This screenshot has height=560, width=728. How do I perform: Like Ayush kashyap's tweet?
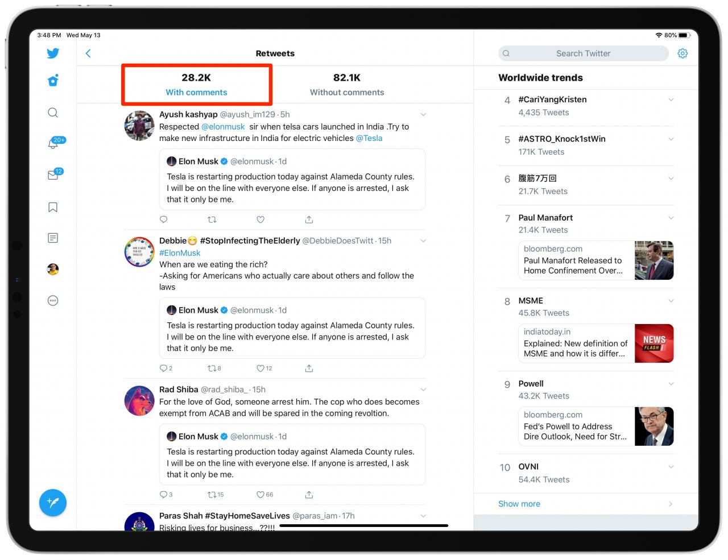pyautogui.click(x=260, y=219)
